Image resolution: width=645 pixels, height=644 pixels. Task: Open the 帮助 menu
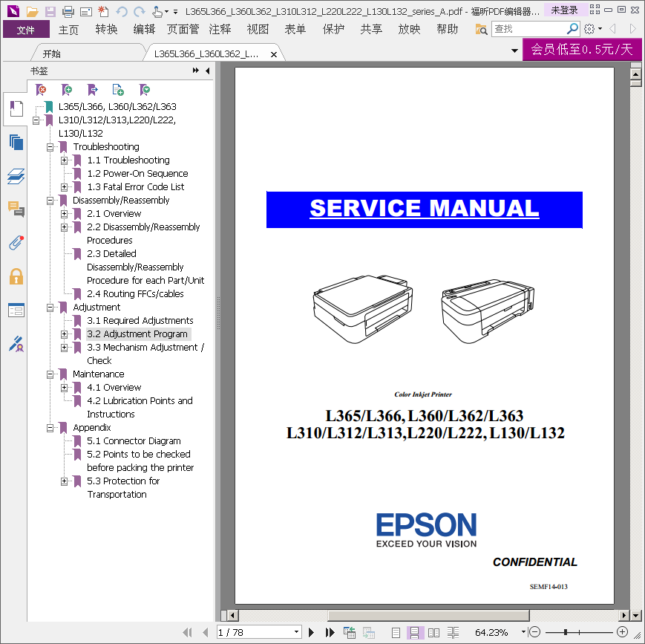point(447,29)
